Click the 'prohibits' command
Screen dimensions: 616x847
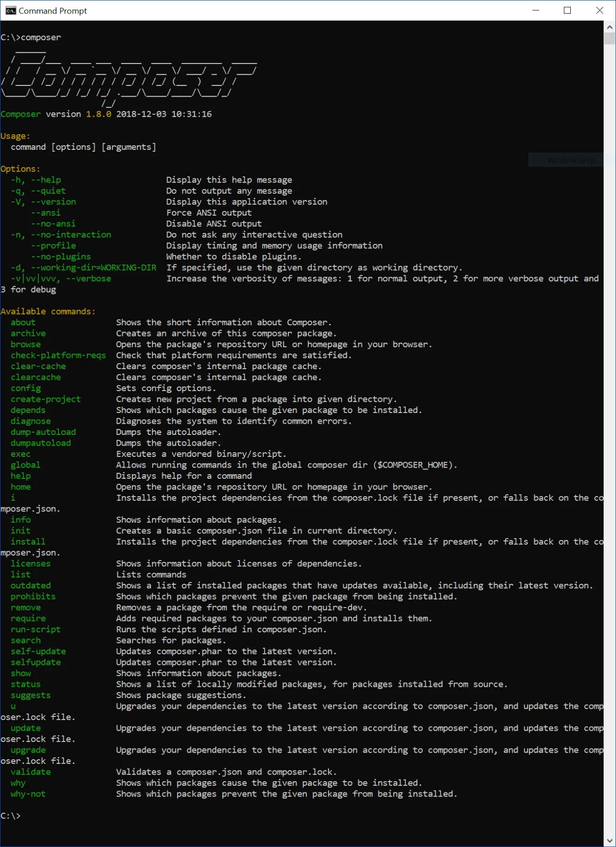[33, 596]
